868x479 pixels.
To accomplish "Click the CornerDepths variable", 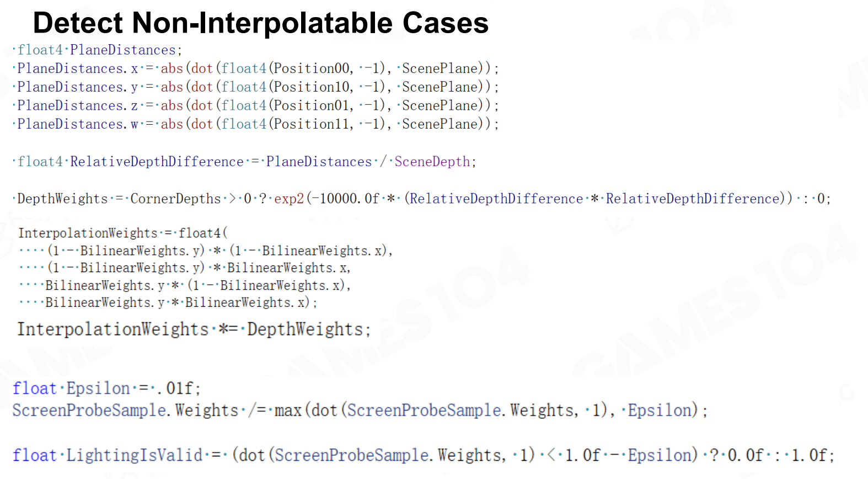I will click(175, 199).
